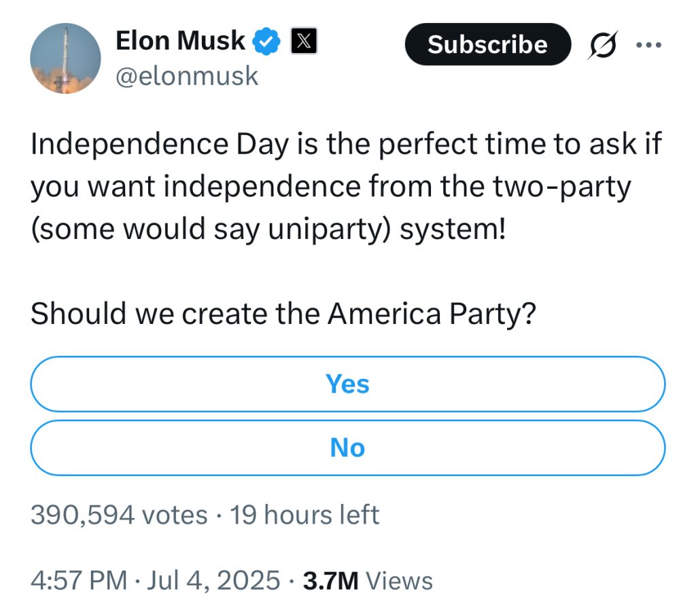Open the Grok explain-post icon
Viewport: 696px width, 616px height.
point(602,45)
